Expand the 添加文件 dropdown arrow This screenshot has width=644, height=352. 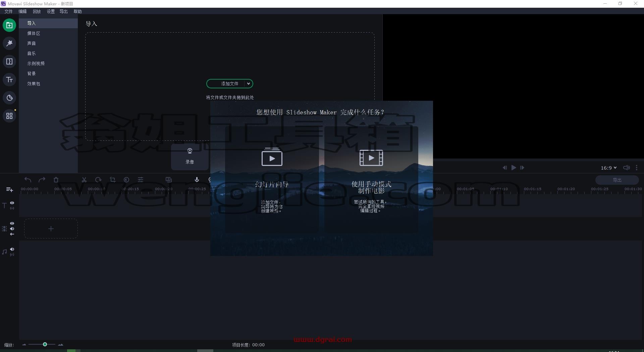point(249,84)
